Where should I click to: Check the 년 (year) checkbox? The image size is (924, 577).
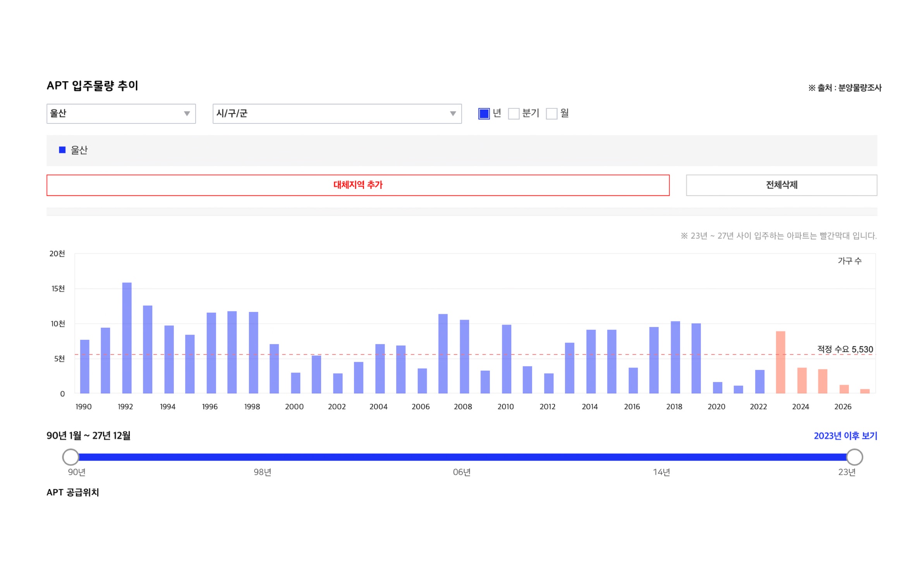click(x=484, y=114)
